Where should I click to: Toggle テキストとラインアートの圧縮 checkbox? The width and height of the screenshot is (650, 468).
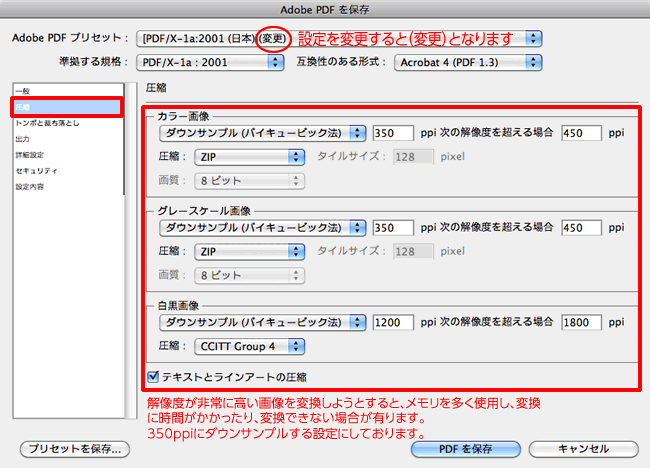[153, 376]
